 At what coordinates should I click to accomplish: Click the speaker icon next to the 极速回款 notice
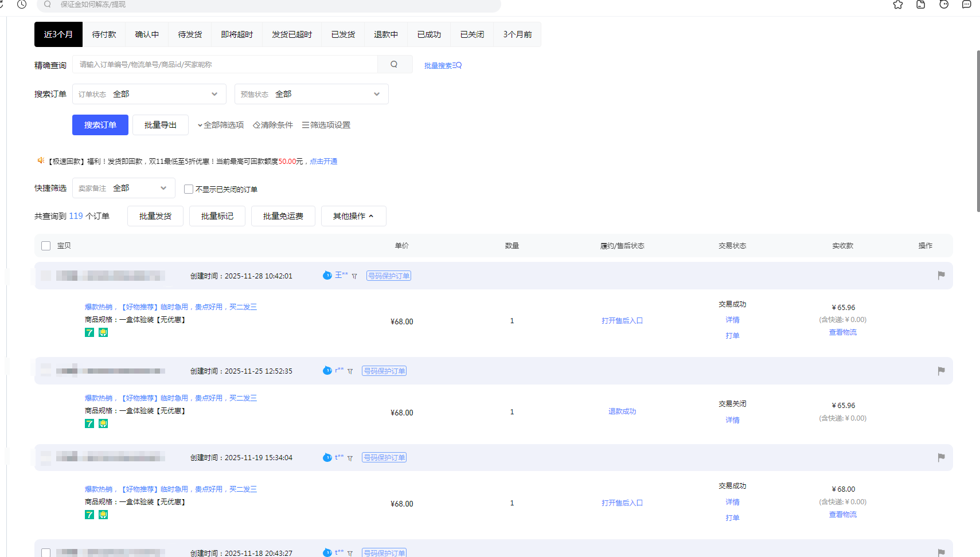click(41, 160)
